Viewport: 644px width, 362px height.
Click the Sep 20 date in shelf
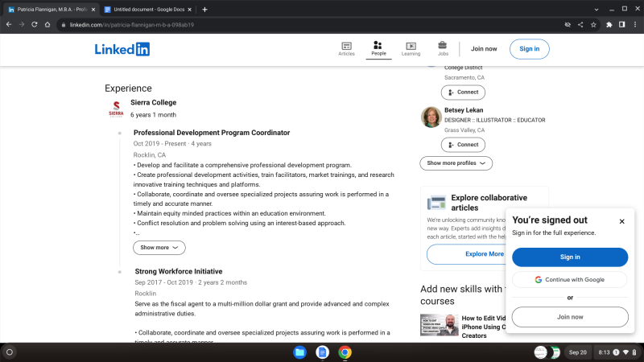(577, 352)
